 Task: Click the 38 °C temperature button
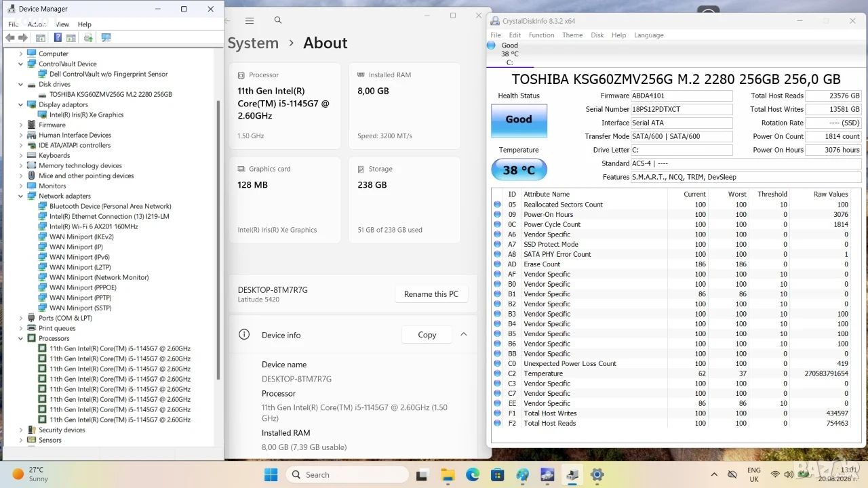(x=519, y=170)
